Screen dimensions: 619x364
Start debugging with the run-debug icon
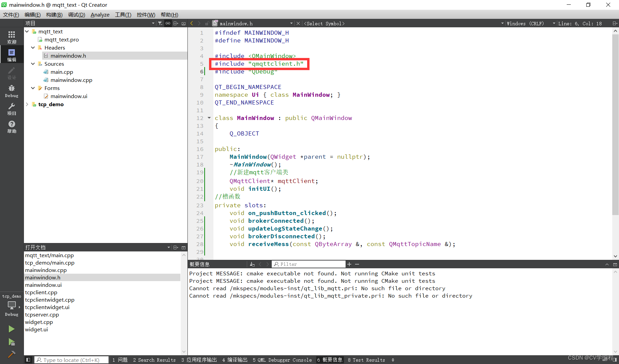click(11, 342)
